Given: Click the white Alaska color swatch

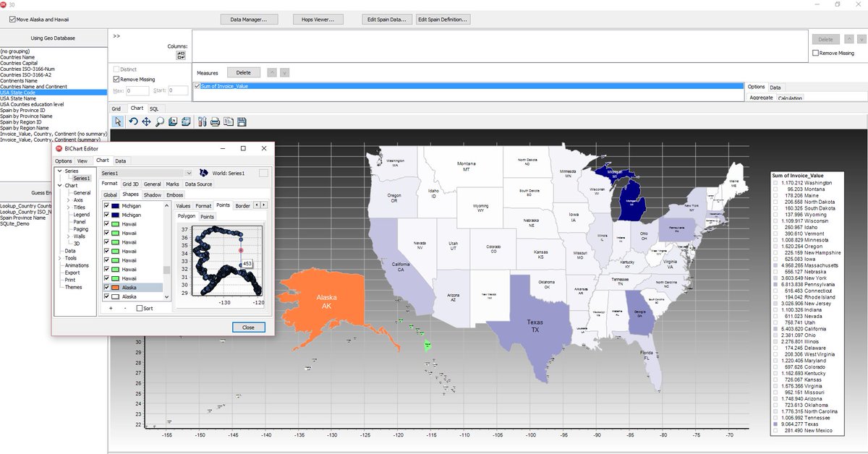Looking at the screenshot, I should [116, 296].
